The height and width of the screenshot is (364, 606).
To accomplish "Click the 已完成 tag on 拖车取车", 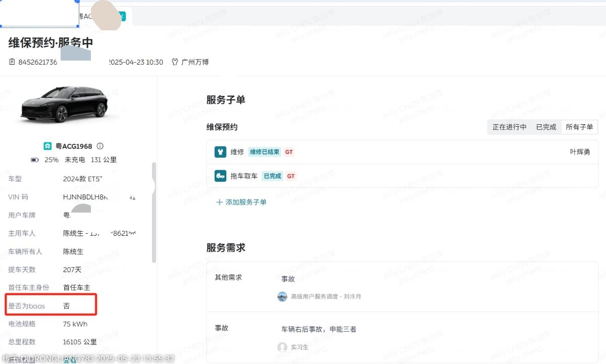I will click(272, 176).
